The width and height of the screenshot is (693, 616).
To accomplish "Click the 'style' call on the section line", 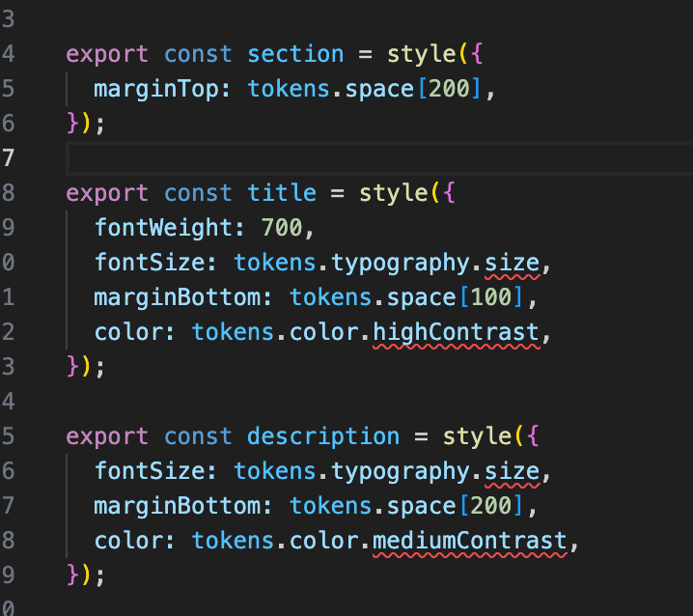I will click(421, 54).
